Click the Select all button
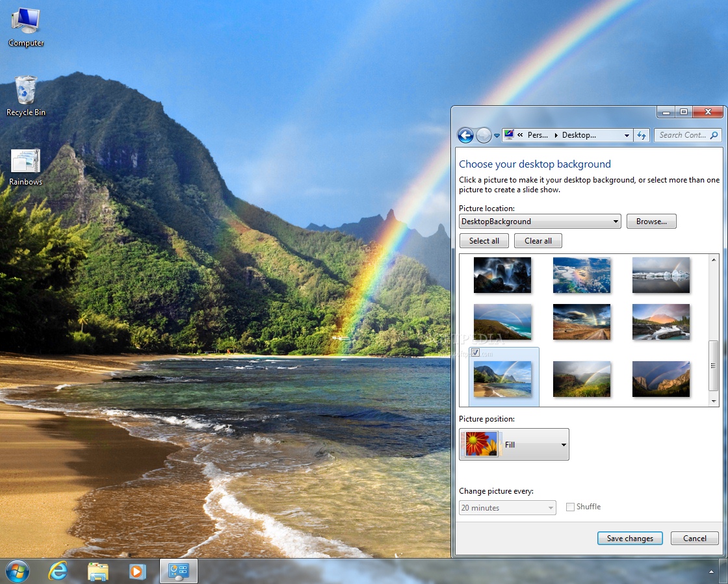The width and height of the screenshot is (728, 584). 484,241
